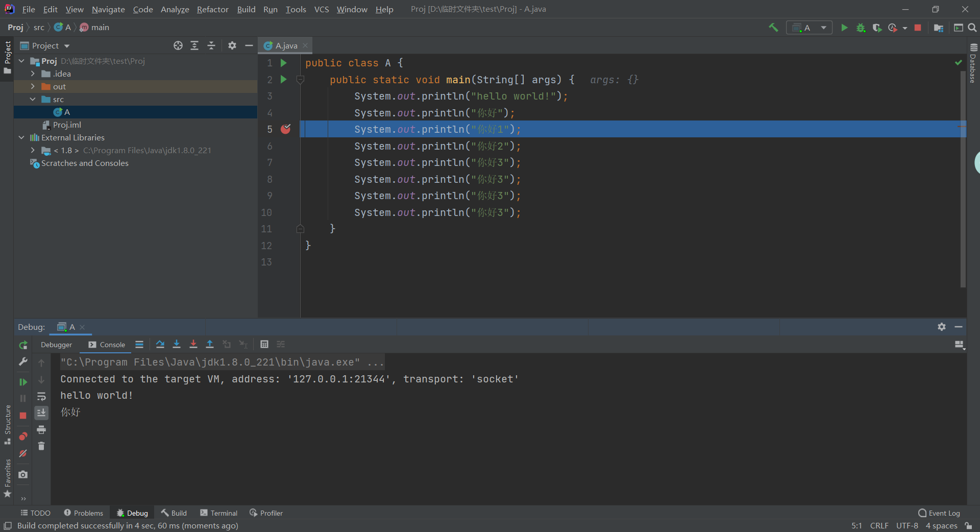Click UTF-8 encoding in status bar
The width and height of the screenshot is (980, 532).
pyautogui.click(x=907, y=525)
